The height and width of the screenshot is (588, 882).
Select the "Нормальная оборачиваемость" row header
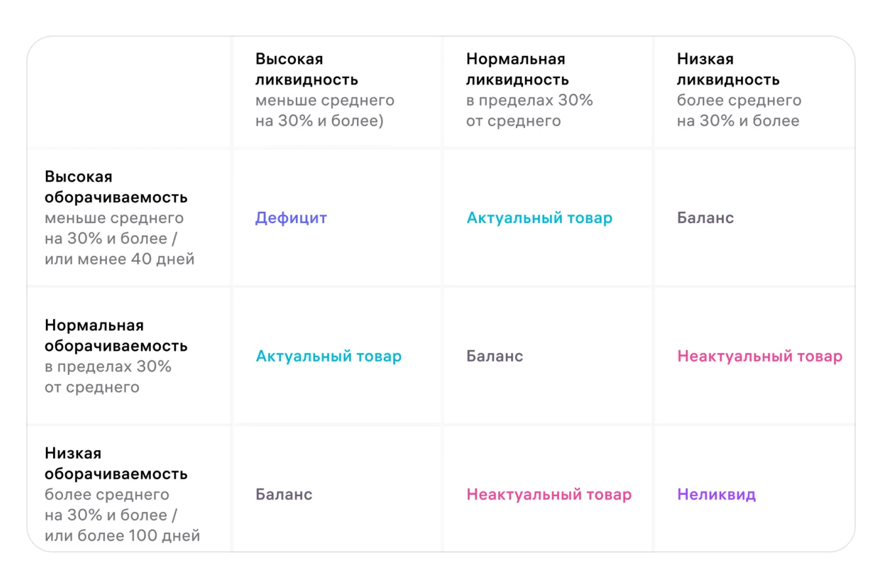coord(115,335)
